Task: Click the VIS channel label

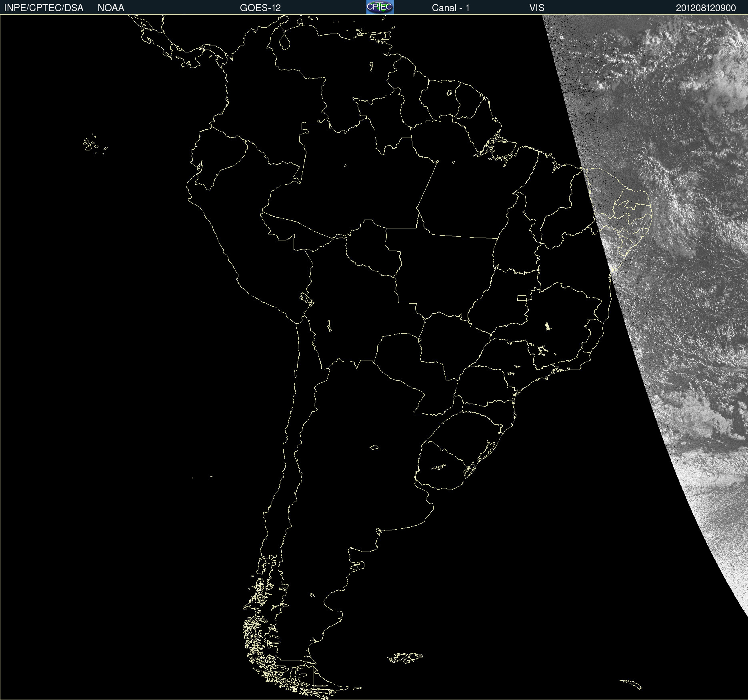Action: coord(537,8)
